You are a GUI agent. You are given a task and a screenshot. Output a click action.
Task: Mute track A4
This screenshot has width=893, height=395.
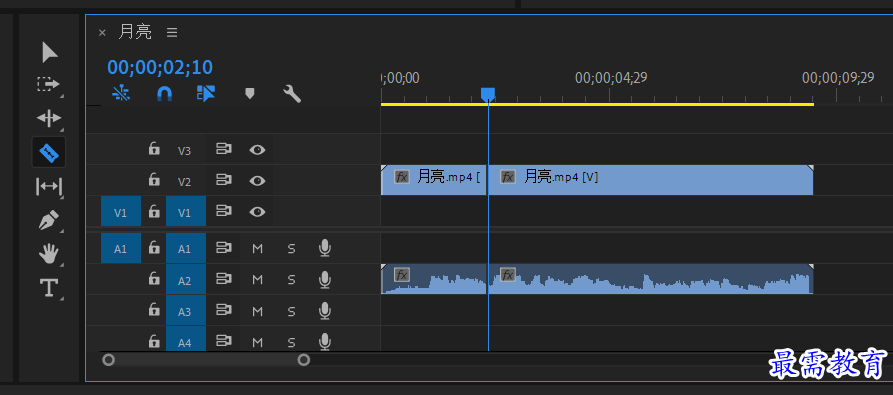[x=257, y=342]
